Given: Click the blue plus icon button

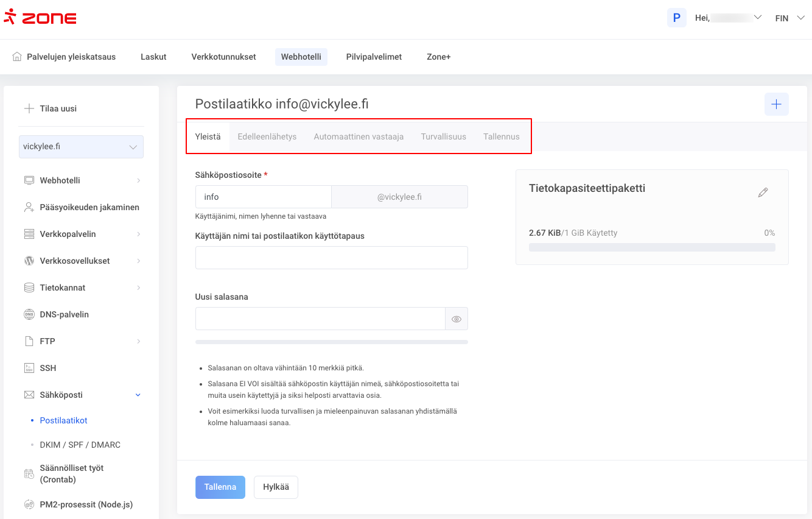Looking at the screenshot, I should click(x=776, y=104).
